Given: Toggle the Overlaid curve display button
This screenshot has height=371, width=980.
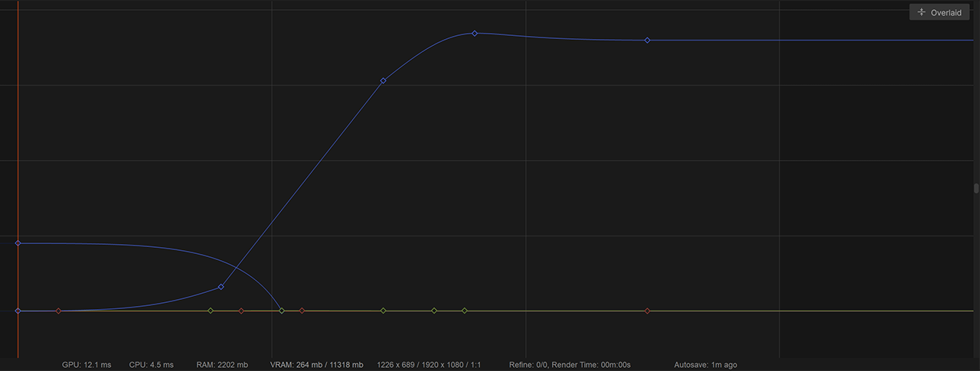Looking at the screenshot, I should click(938, 12).
